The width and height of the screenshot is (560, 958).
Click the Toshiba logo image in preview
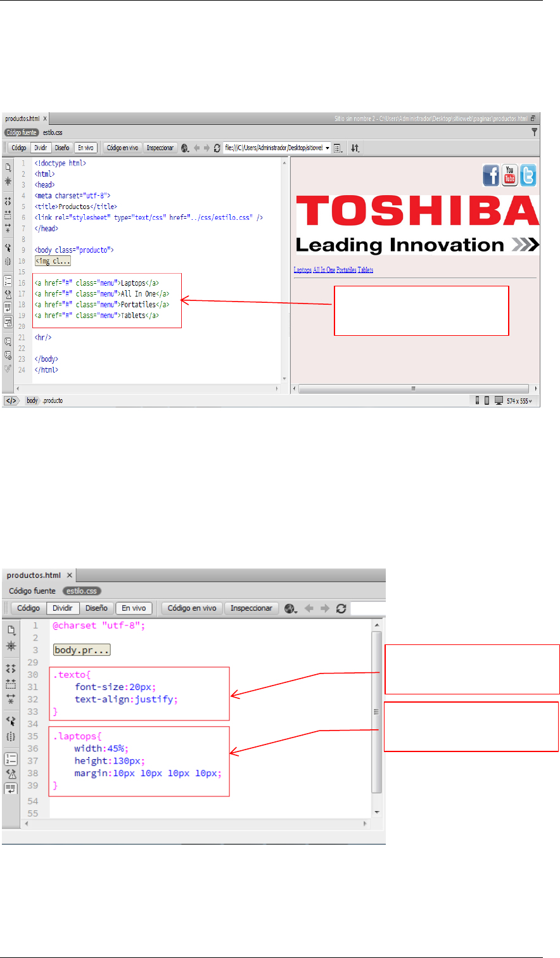click(417, 225)
